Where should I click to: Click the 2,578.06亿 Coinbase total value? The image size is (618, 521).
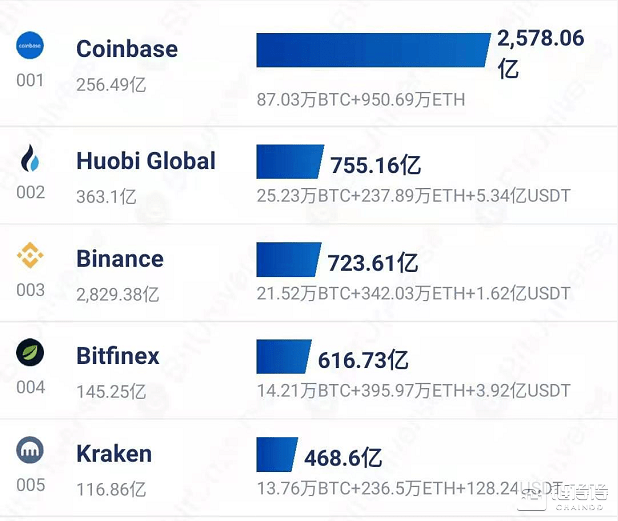point(540,52)
